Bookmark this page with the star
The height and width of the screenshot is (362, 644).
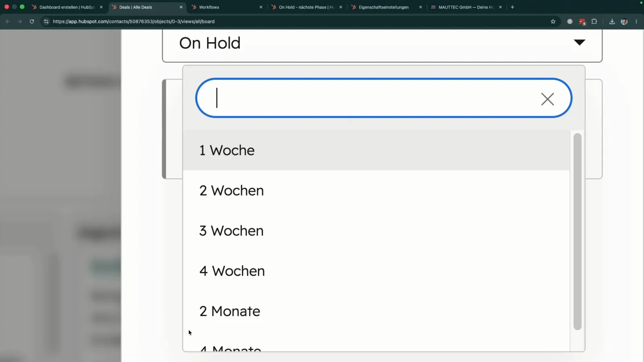tap(553, 21)
